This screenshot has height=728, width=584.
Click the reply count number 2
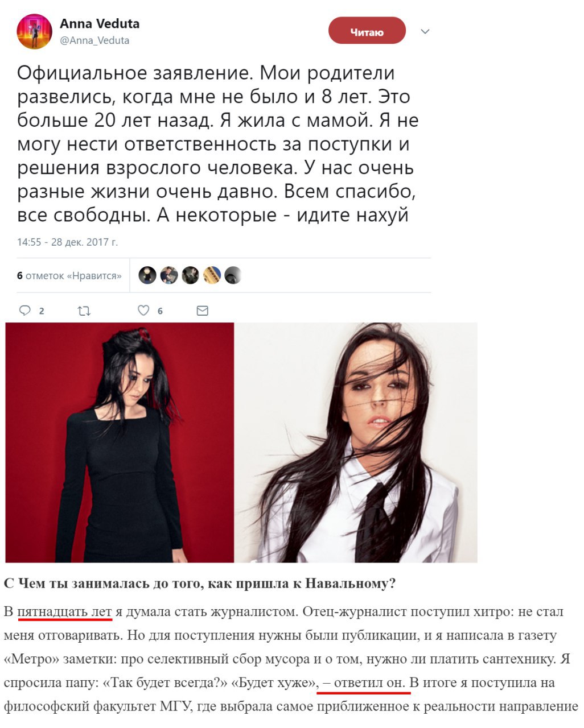tap(42, 311)
